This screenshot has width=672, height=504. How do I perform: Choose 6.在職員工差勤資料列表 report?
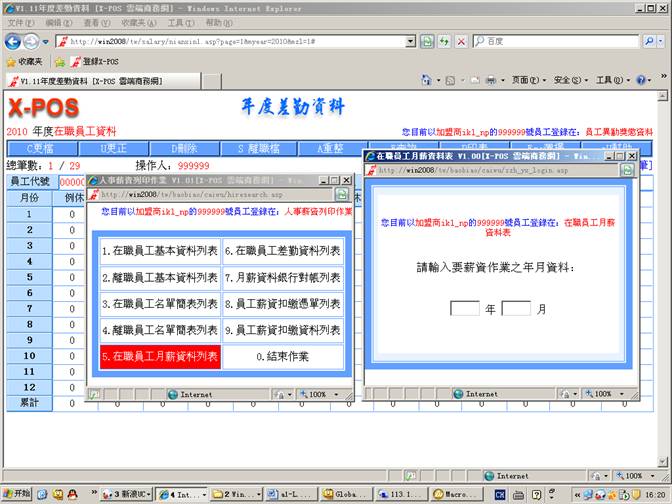281,251
